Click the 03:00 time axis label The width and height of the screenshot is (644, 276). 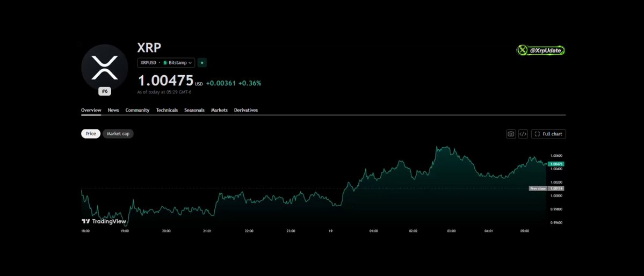(x=451, y=231)
